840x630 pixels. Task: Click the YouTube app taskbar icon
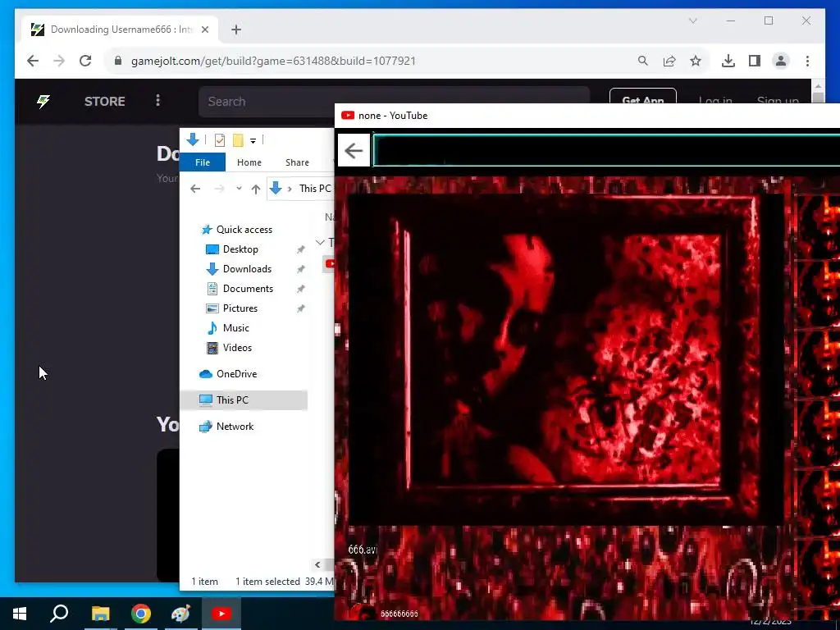(x=221, y=614)
